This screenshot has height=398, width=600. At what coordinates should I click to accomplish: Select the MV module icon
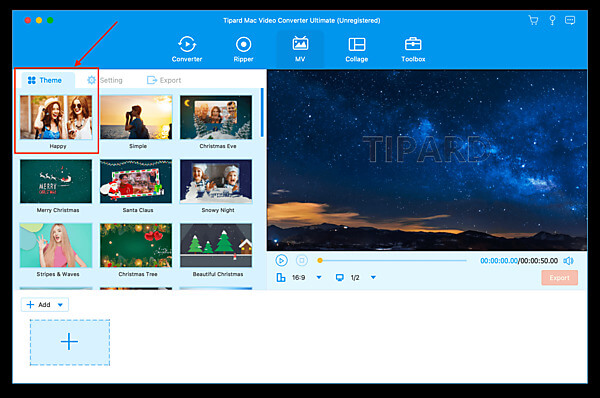[300, 49]
